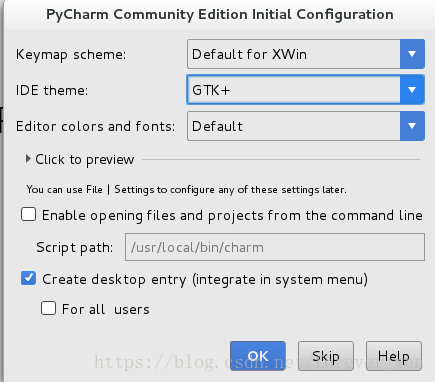Open the Keymap scheme dropdown

pyautogui.click(x=306, y=54)
